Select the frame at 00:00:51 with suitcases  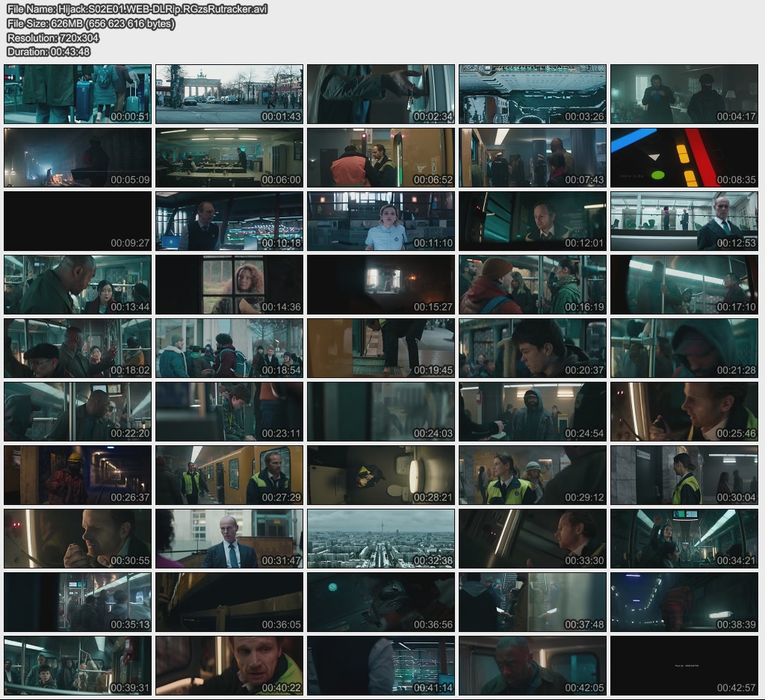[x=78, y=94]
